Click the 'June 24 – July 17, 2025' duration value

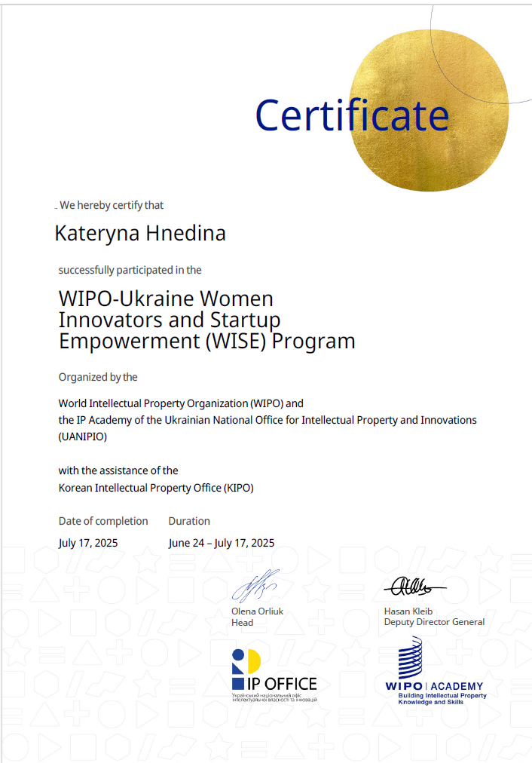[222, 543]
